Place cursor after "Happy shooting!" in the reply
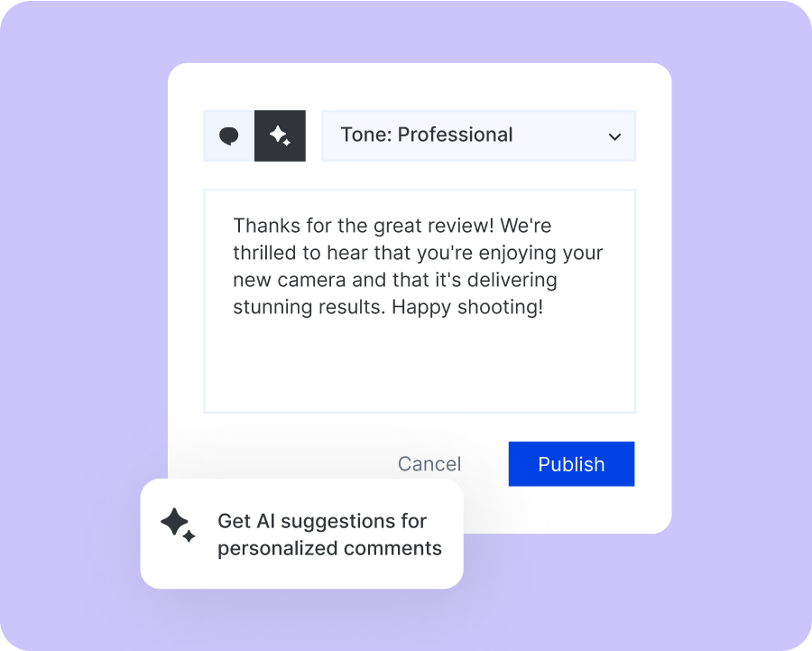 [544, 307]
